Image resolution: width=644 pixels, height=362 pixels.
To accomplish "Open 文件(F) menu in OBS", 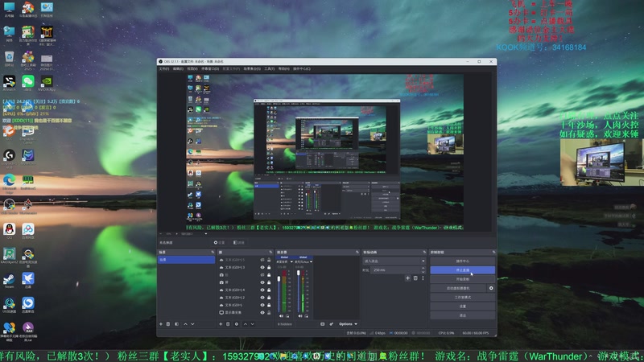I will (164, 69).
